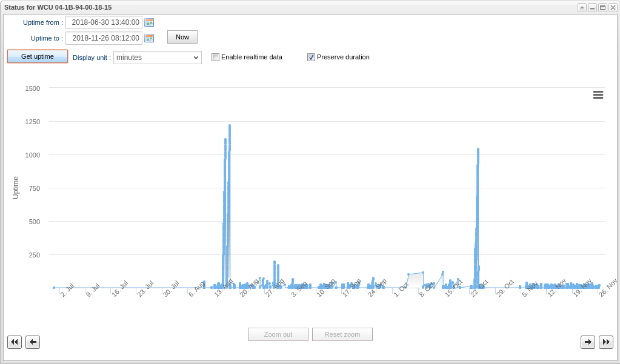Jump to earliest data with double-left arrow

(x=15, y=342)
